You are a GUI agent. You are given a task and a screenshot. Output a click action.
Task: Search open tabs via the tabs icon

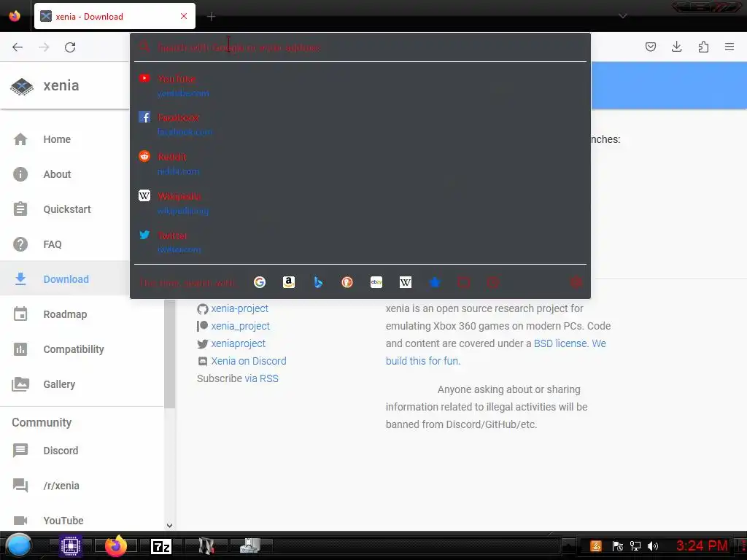coord(463,282)
